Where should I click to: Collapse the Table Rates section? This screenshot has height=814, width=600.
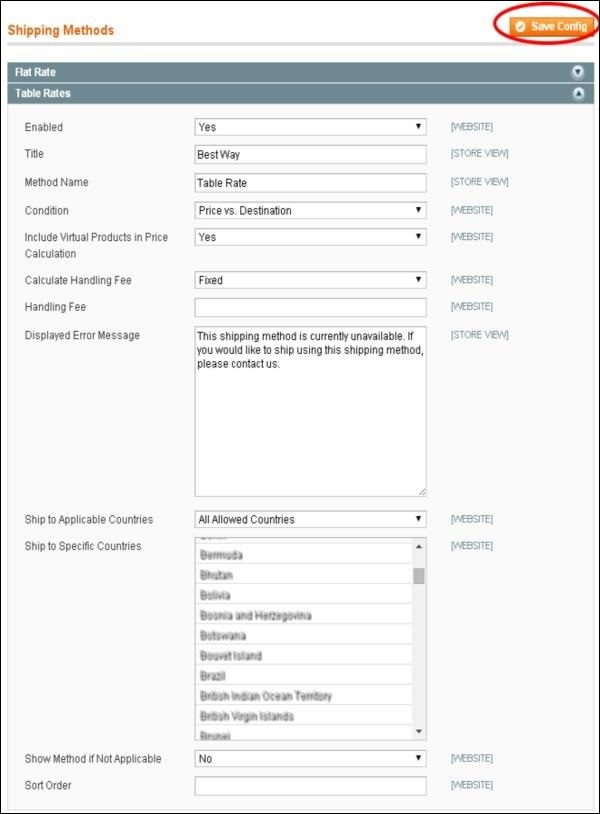point(578,95)
